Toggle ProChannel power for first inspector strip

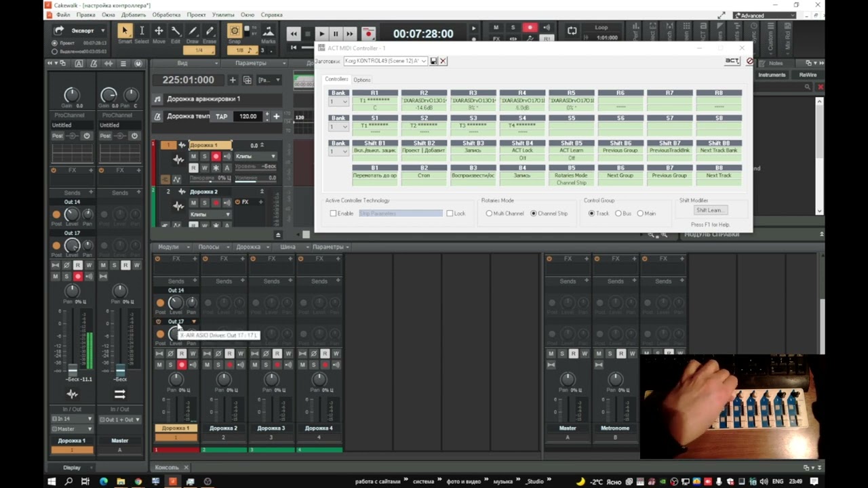pos(86,136)
